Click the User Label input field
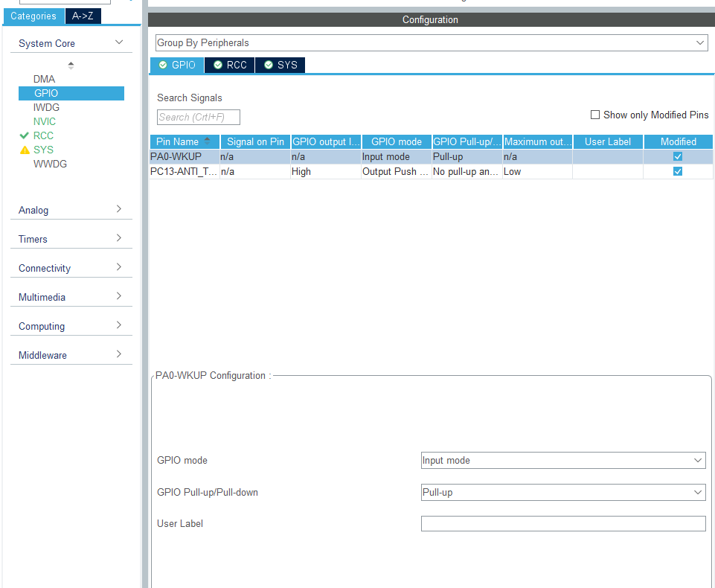 563,523
